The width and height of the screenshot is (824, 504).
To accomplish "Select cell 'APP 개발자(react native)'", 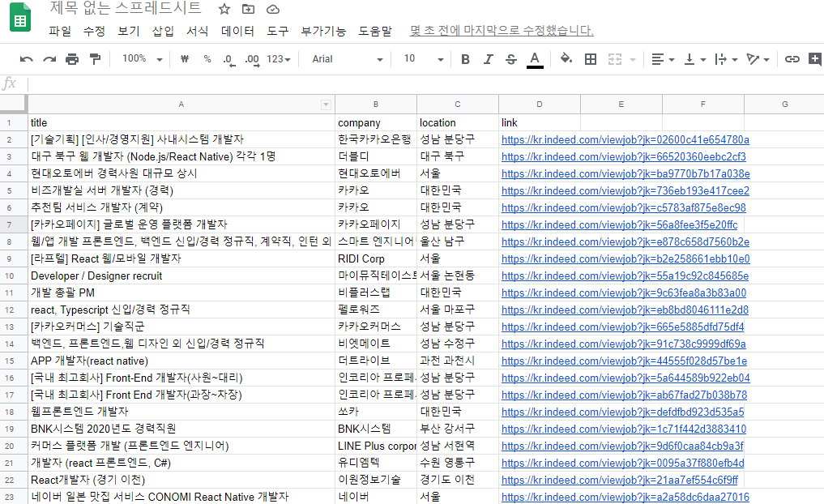I will pos(181,361).
